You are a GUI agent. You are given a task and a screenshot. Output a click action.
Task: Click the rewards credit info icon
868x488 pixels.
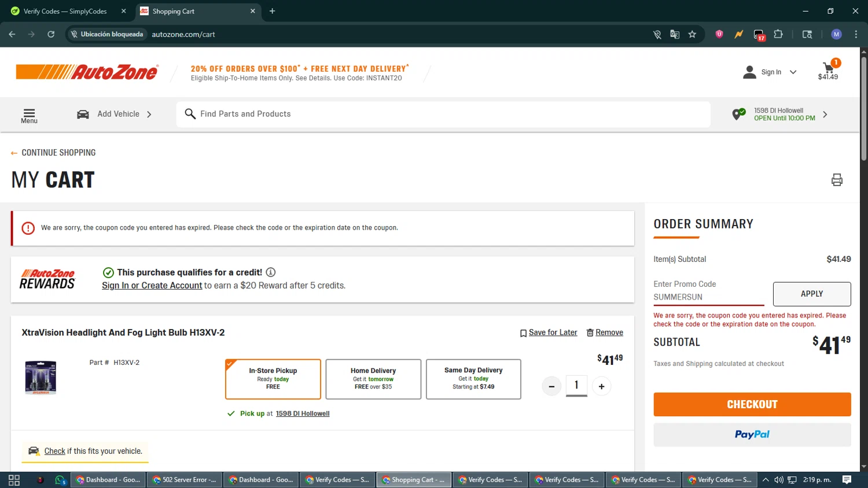pyautogui.click(x=271, y=272)
